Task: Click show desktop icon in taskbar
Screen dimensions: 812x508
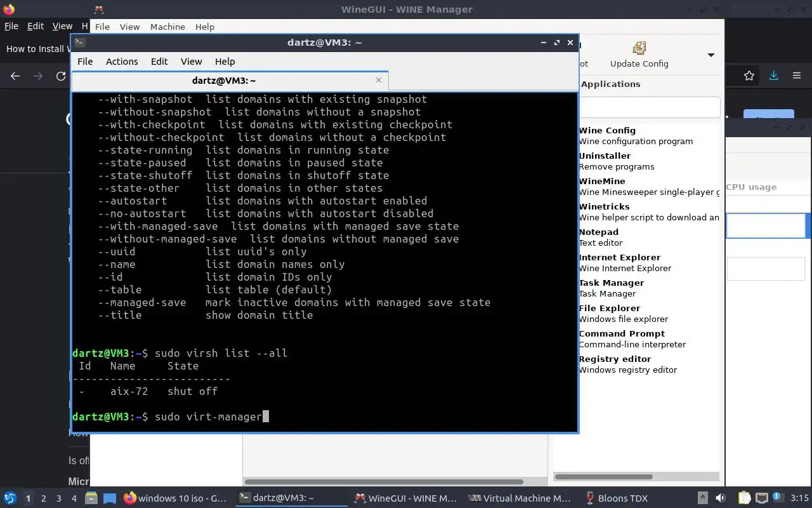Action: [x=109, y=498]
